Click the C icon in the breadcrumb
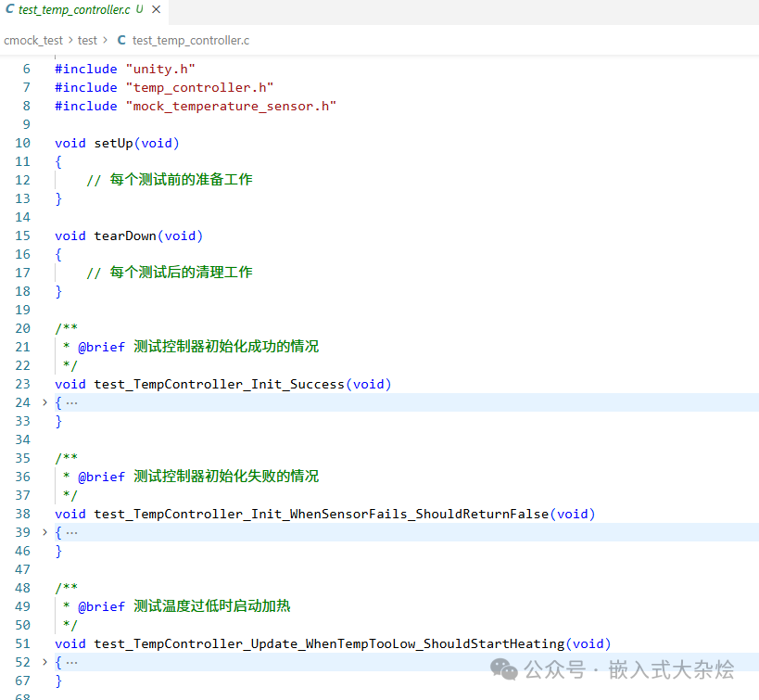 tap(121, 40)
